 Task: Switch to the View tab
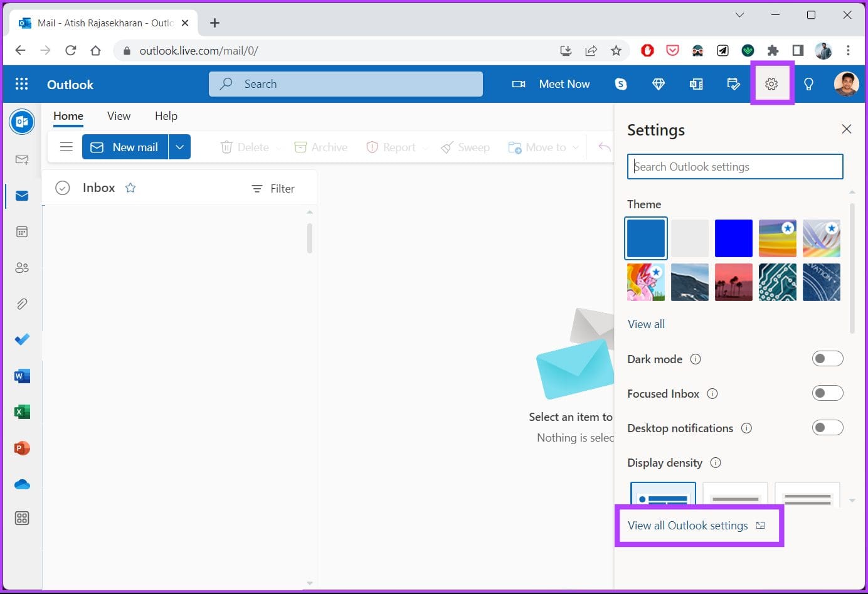point(119,116)
